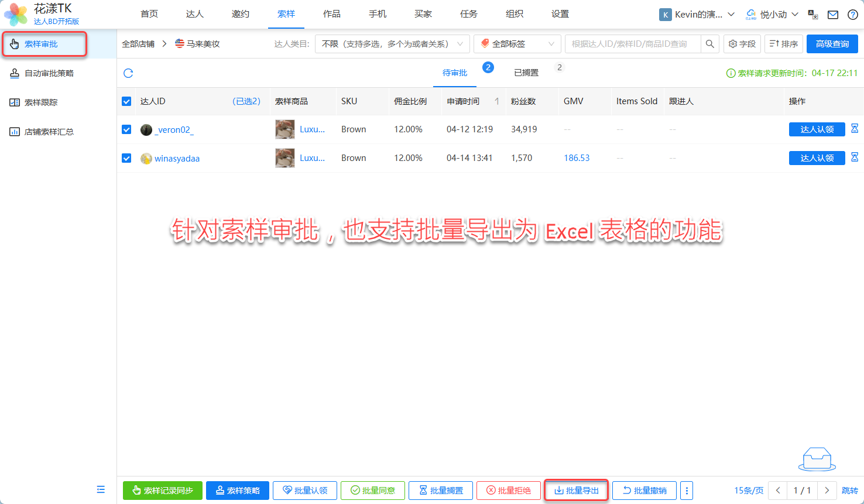The height and width of the screenshot is (504, 864).
Task: Click the 批量导出 batch export button
Action: (577, 491)
